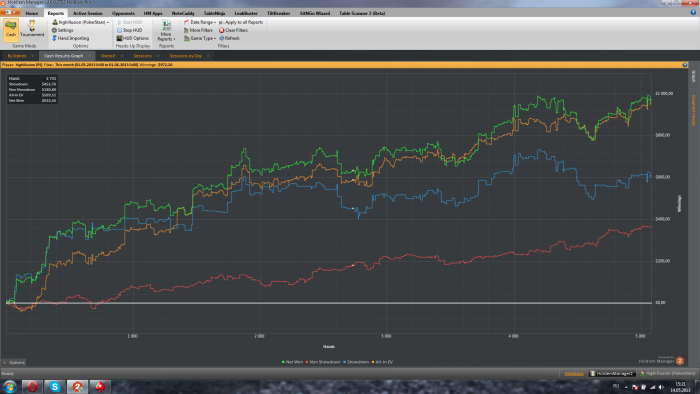Expand Game Type filter dropdown
Screen dimensions: 700x394
coord(200,38)
